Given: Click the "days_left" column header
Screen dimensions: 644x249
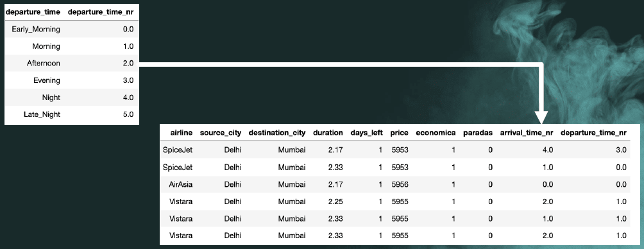Looking at the screenshot, I should (x=366, y=133).
